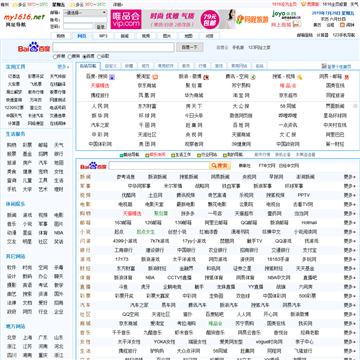The width and height of the screenshot is (360, 360).
Task: Switch to the MP3 search tab
Action: click(x=103, y=36)
